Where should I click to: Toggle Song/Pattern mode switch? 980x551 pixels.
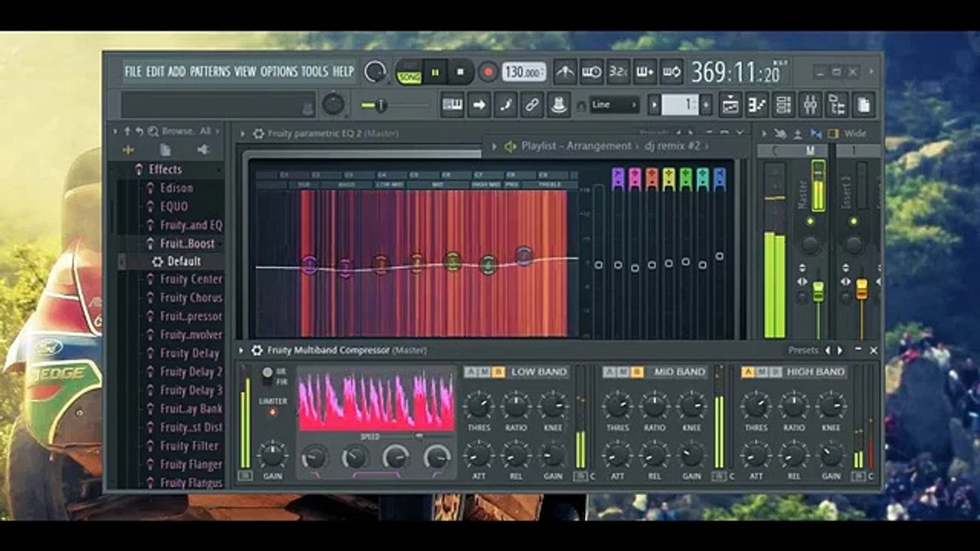[x=410, y=72]
